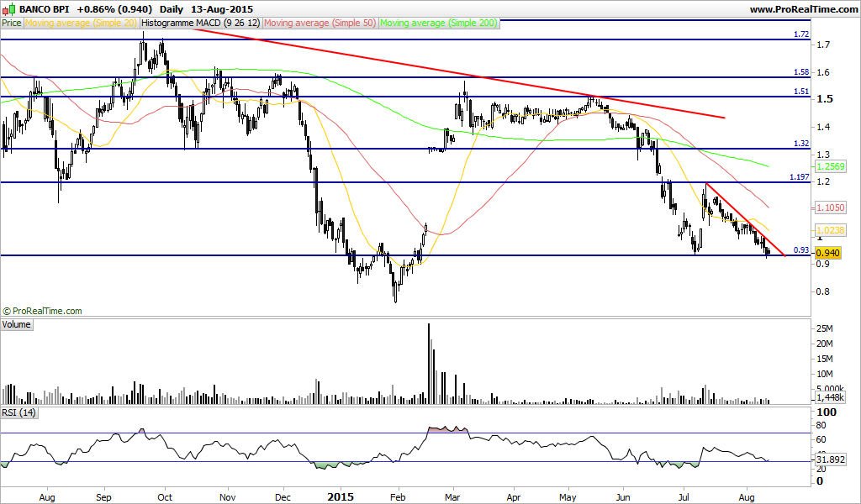Click the Aug label at left of time axis
The height and width of the screenshot is (504, 861).
[47, 497]
